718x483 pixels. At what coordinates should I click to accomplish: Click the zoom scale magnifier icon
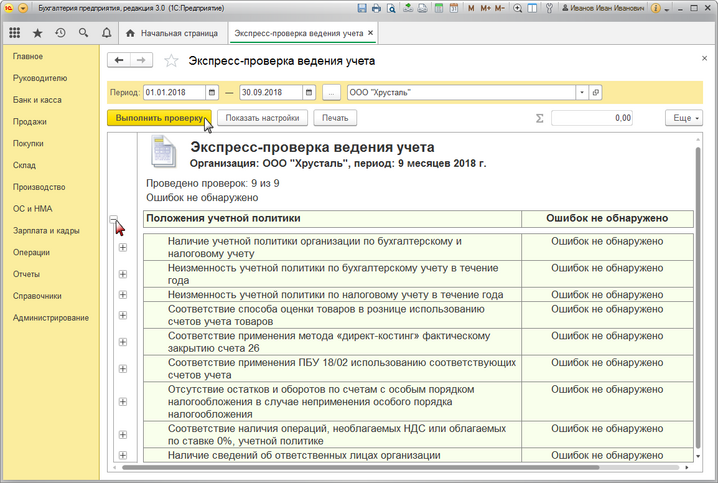click(x=517, y=8)
